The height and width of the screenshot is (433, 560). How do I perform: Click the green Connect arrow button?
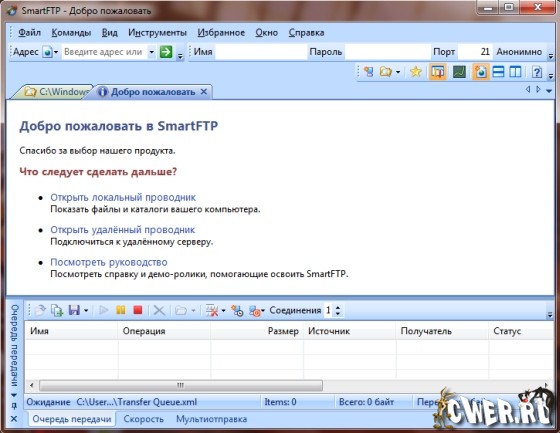166,52
